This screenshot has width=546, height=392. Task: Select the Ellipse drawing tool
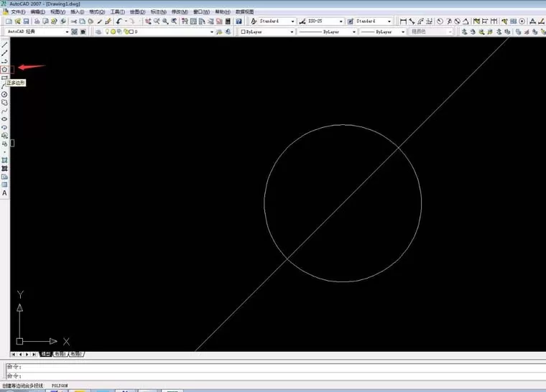coord(4,119)
